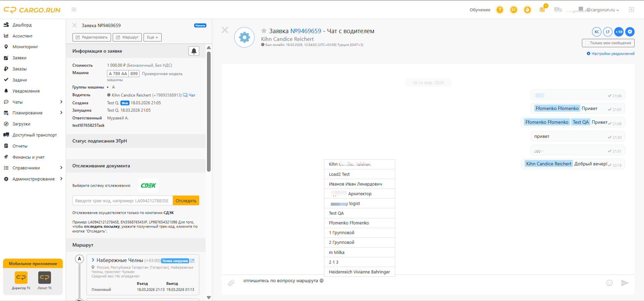The width and height of the screenshot is (644, 301).
Task: Expand the Планирование submenu arrow
Action: [x=61, y=113]
